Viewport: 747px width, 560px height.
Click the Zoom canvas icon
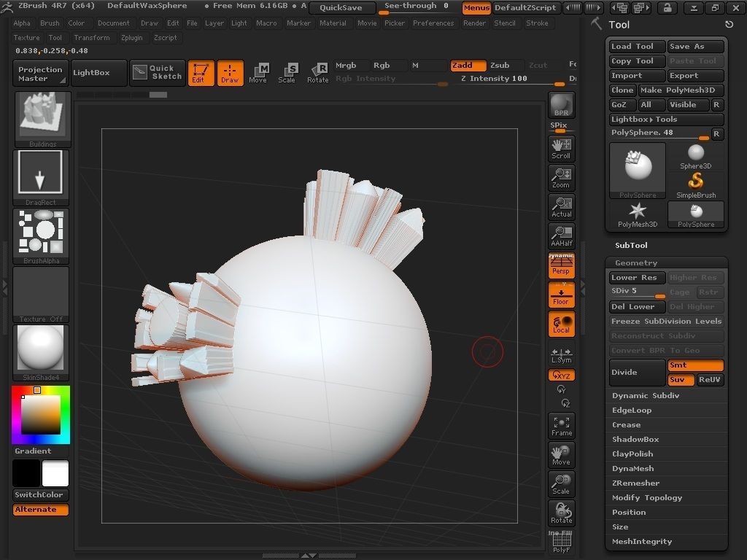point(561,178)
